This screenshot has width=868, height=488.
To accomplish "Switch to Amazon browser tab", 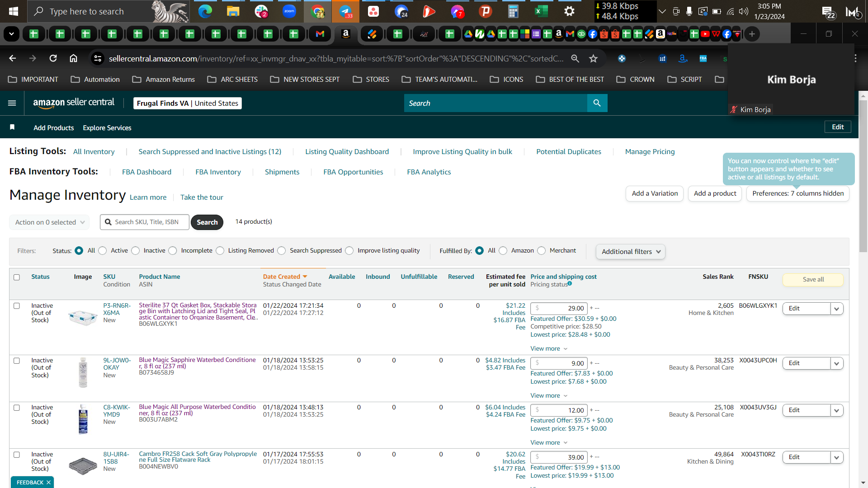I will coord(346,34).
